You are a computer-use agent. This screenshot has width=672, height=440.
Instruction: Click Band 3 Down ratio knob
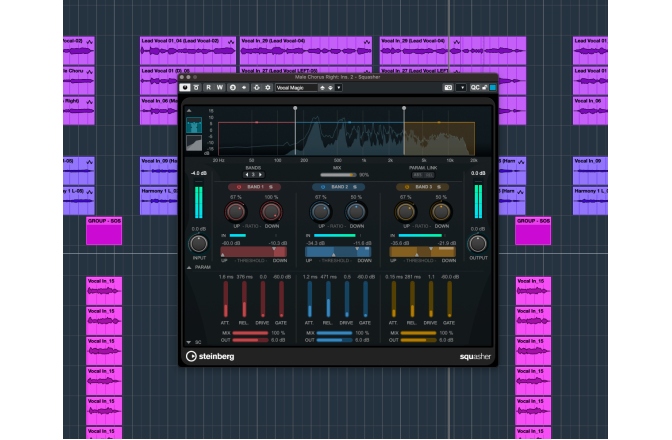pyautogui.click(x=441, y=211)
